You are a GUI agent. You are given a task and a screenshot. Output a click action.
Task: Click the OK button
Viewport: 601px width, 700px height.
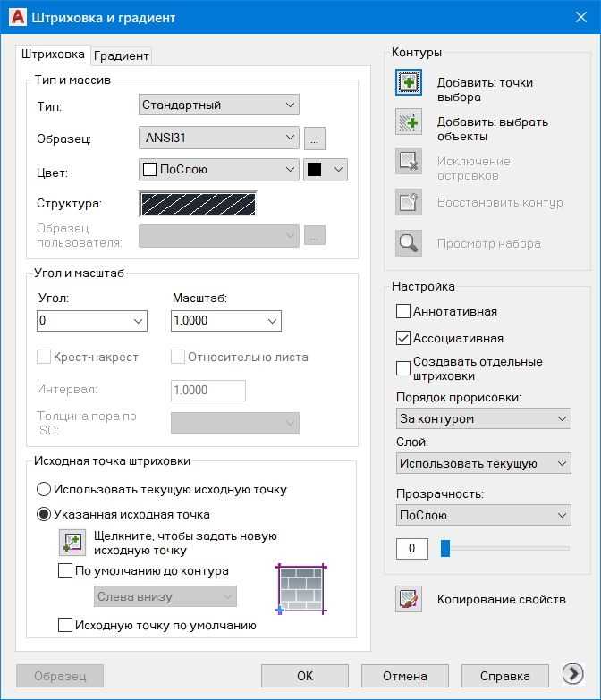click(x=305, y=676)
